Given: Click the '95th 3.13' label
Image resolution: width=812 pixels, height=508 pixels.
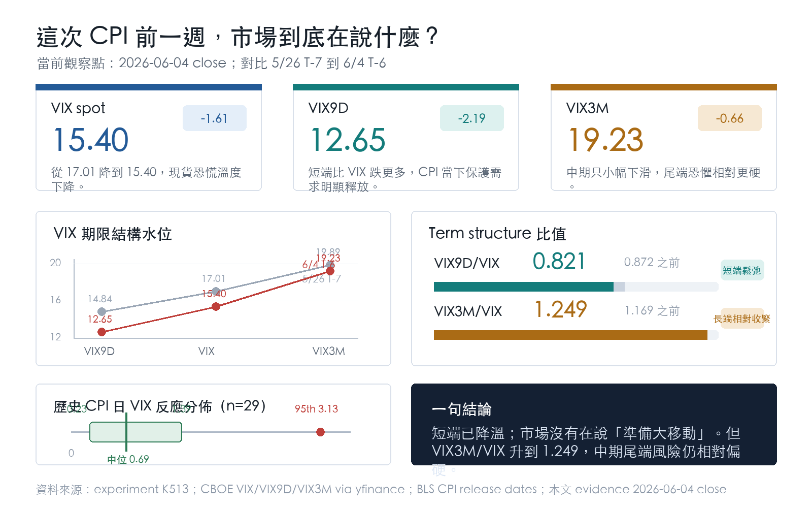Looking at the screenshot, I should (316, 409).
